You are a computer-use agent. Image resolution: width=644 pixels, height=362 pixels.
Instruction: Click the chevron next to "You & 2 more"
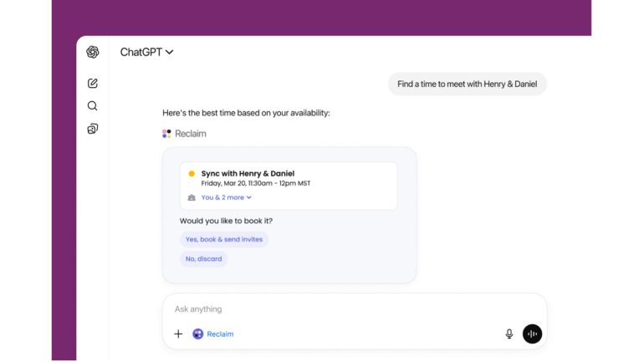tap(249, 197)
